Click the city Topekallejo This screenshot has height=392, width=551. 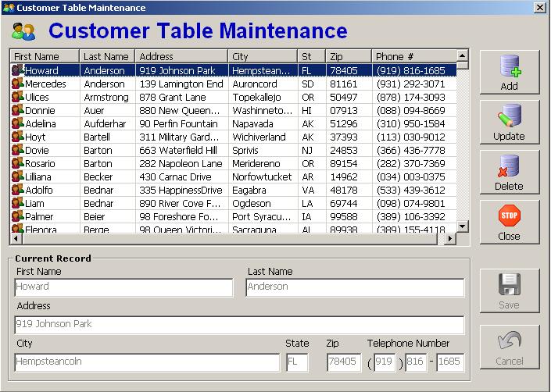tap(256, 97)
